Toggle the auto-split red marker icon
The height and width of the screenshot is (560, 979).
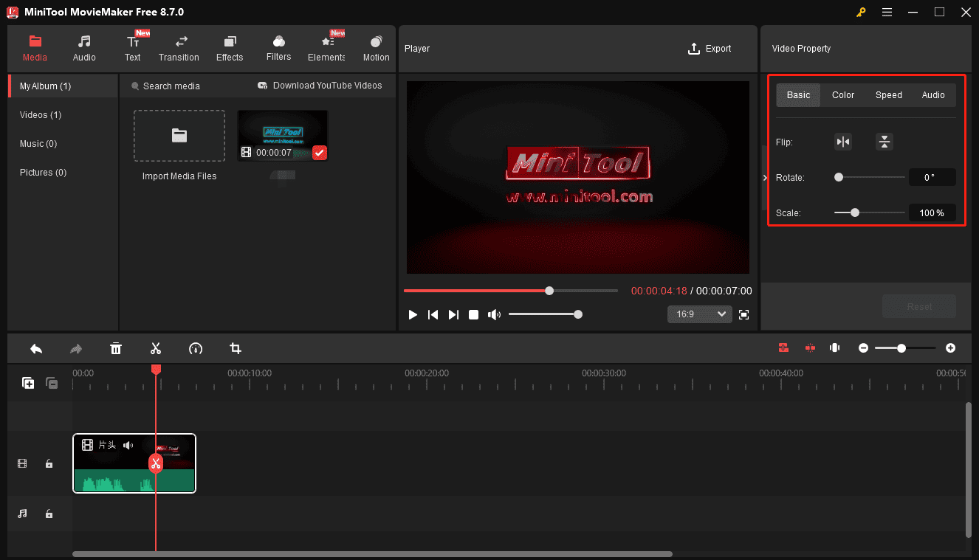[810, 348]
